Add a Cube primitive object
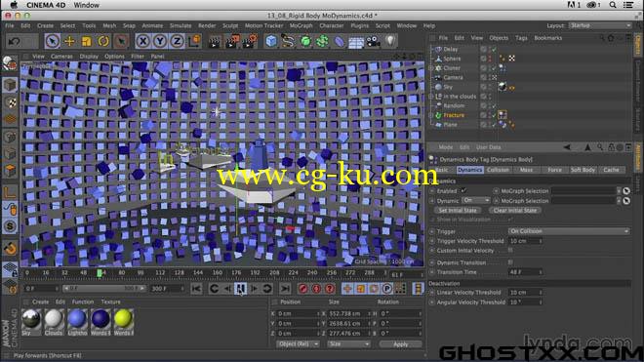The width and height of the screenshot is (644, 362). [x=271, y=41]
